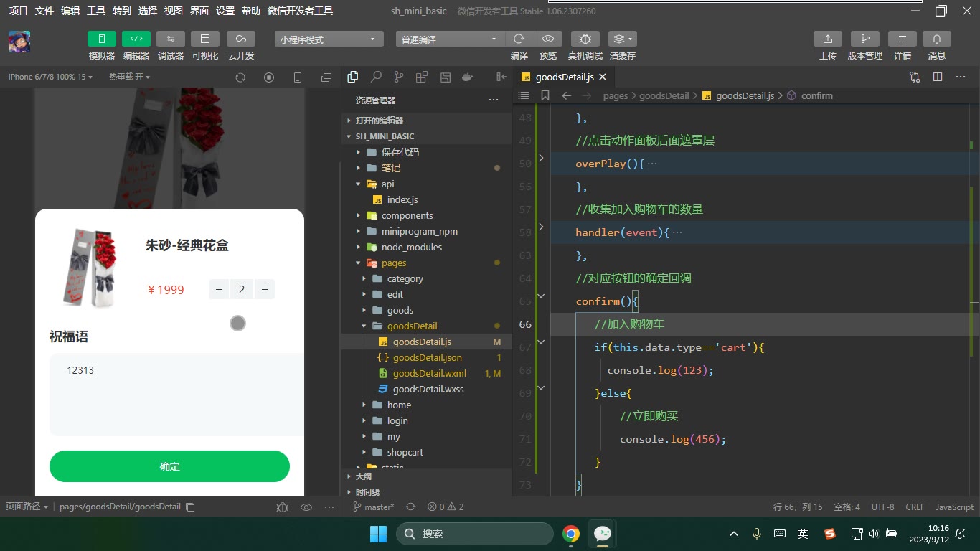Open the iPhone 6/7/8 device dropdown
The image size is (980, 551).
pos(50,77)
